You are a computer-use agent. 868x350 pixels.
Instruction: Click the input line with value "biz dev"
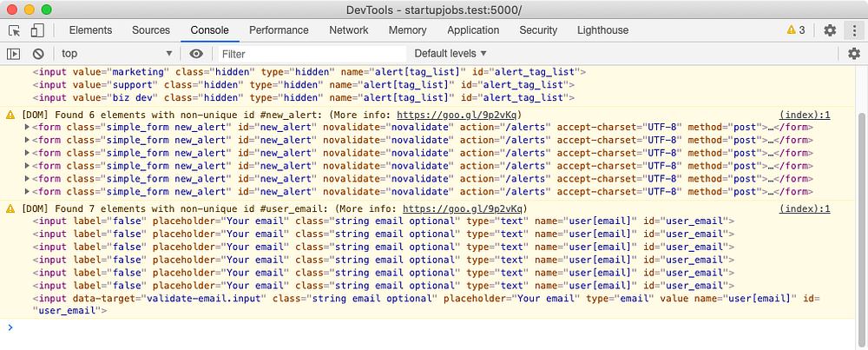pos(303,98)
